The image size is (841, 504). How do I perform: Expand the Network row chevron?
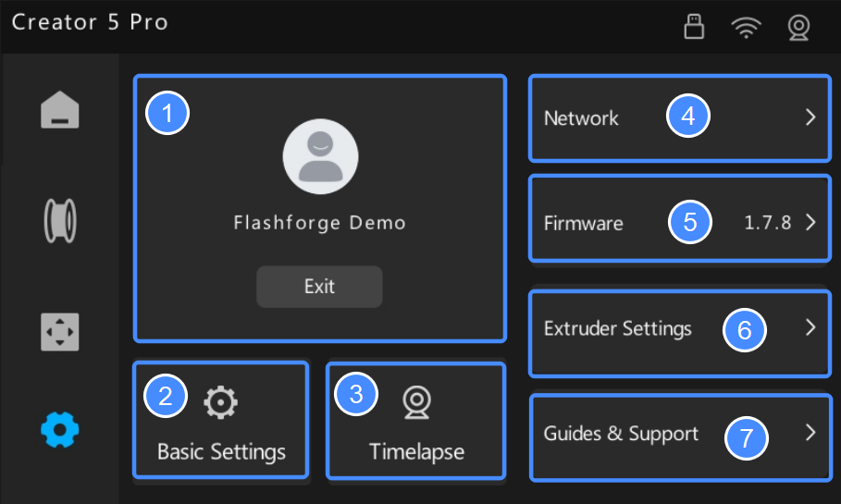810,117
